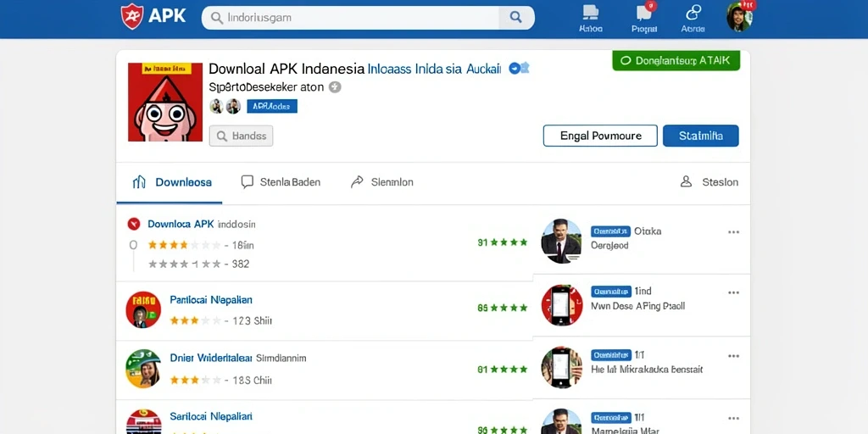868x434 pixels.
Task: Open the link-style icon in header
Action: pos(693,19)
